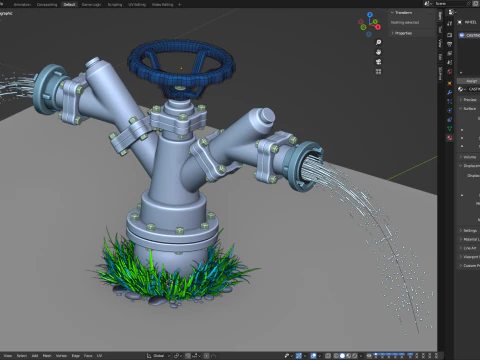480x360 pixels.
Task: Click the material browse sphere icon
Action: (461, 89)
